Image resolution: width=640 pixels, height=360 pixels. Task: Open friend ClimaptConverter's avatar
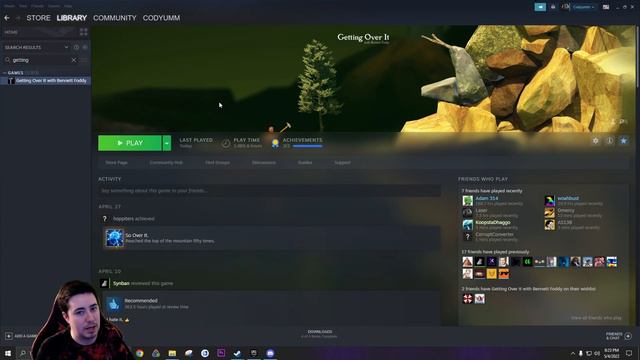[467, 236]
